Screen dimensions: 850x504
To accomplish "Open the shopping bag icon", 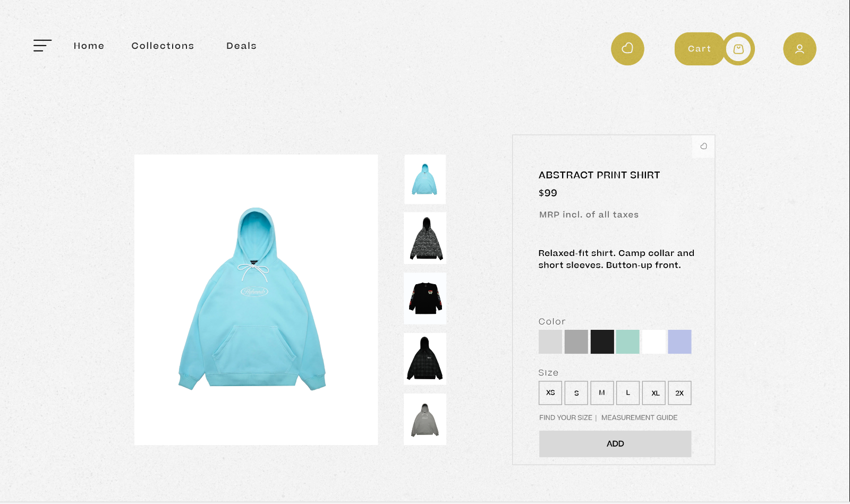I will tap(738, 49).
